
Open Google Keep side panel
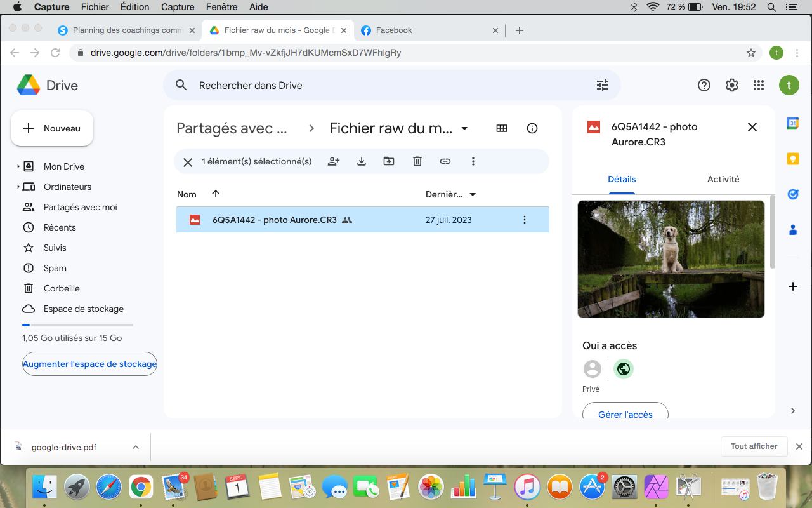pyautogui.click(x=792, y=159)
